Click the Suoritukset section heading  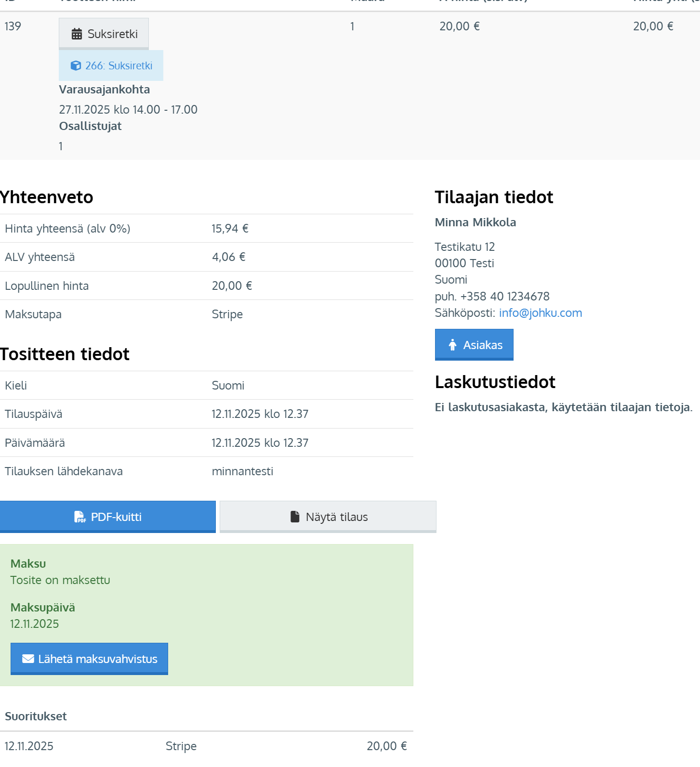click(36, 716)
